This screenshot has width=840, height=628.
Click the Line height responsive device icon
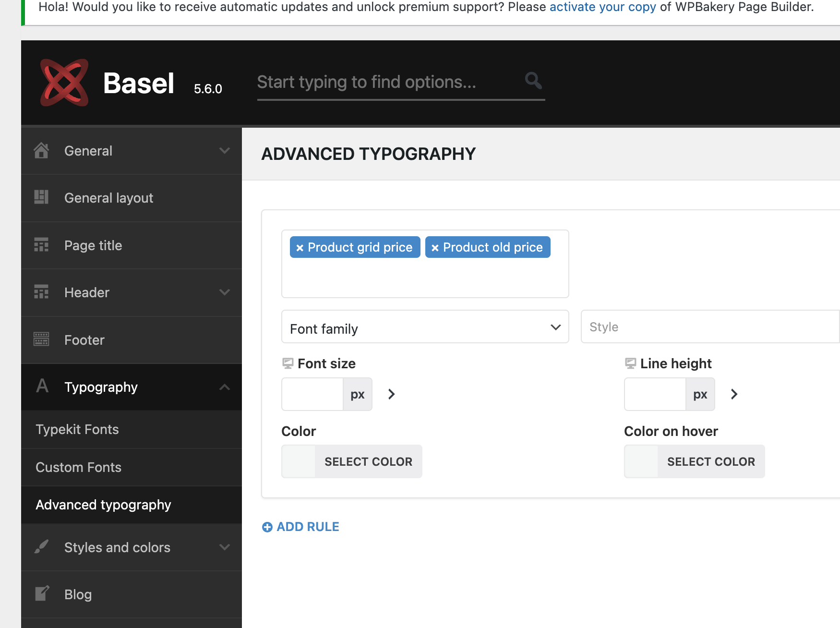(630, 363)
